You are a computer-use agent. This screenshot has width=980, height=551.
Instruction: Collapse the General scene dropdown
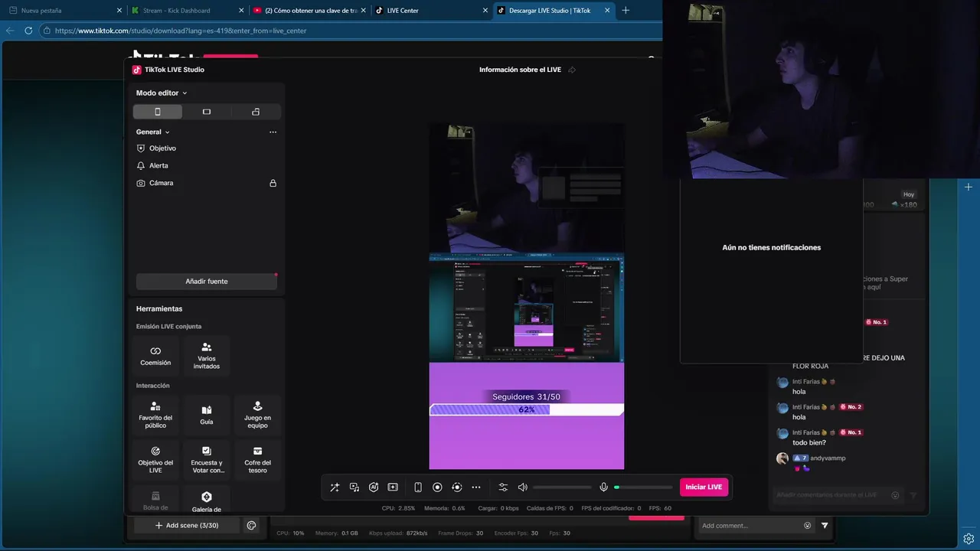click(x=153, y=132)
